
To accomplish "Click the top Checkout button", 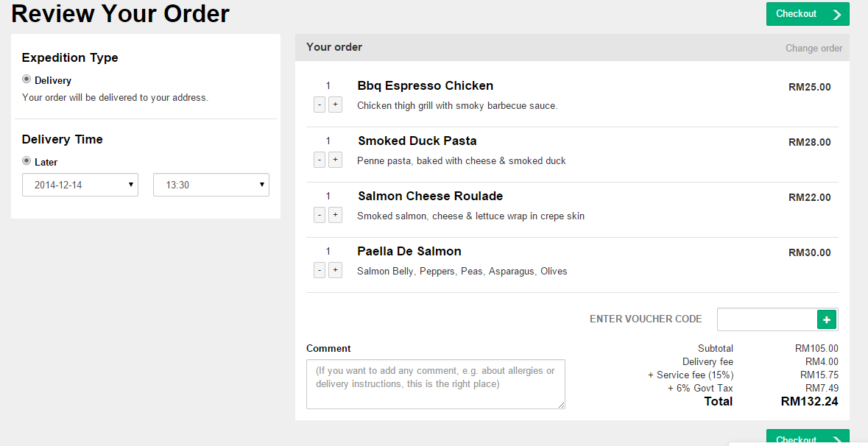I will point(807,14).
